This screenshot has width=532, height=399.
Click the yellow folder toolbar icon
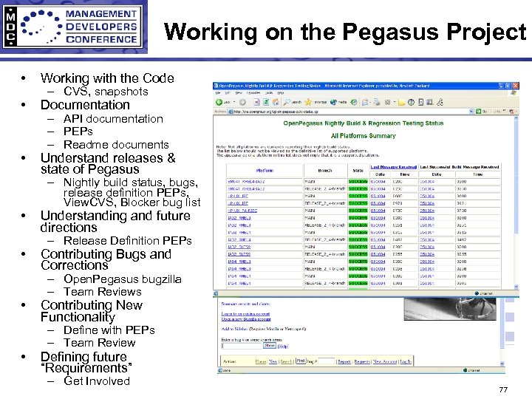(401, 103)
